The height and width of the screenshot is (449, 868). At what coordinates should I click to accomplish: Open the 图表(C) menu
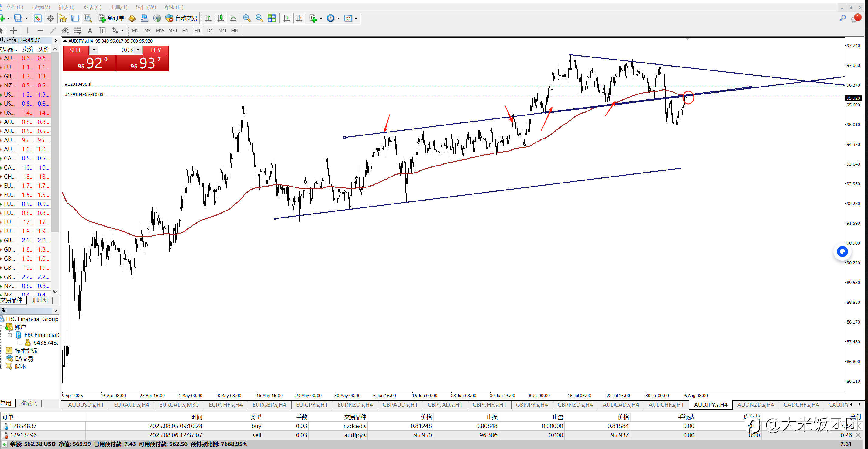[x=92, y=7]
